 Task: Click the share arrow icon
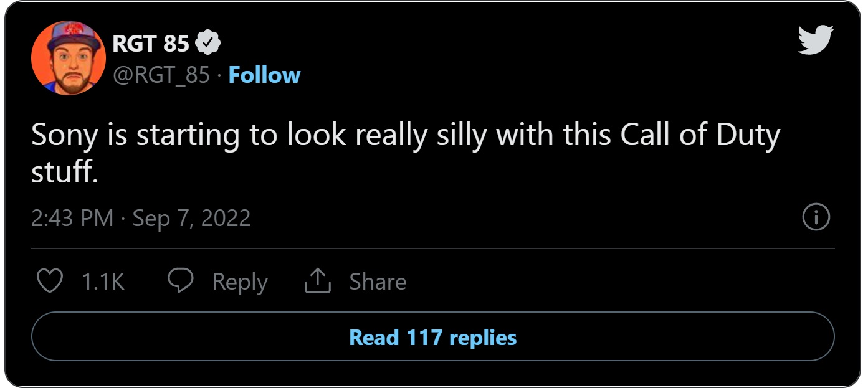(x=317, y=282)
